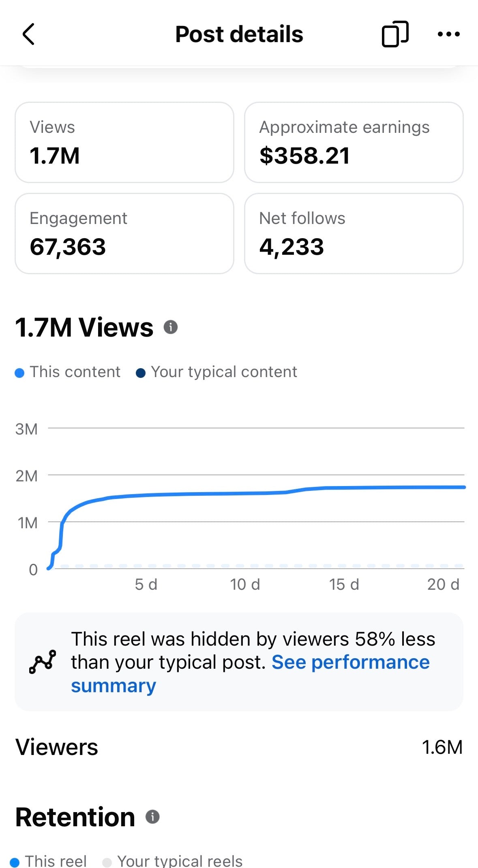The image size is (478, 868).
Task: Toggle the This content legend entry
Action: (68, 372)
